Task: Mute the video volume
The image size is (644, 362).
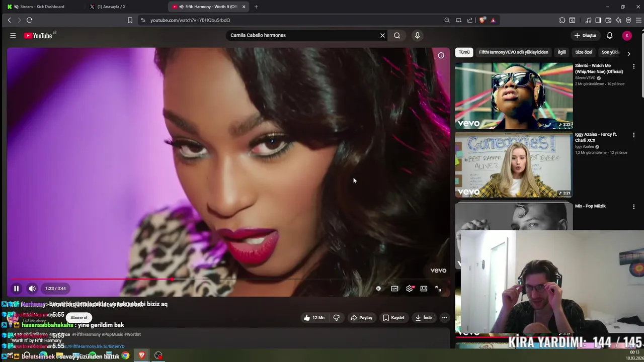Action: click(x=32, y=289)
